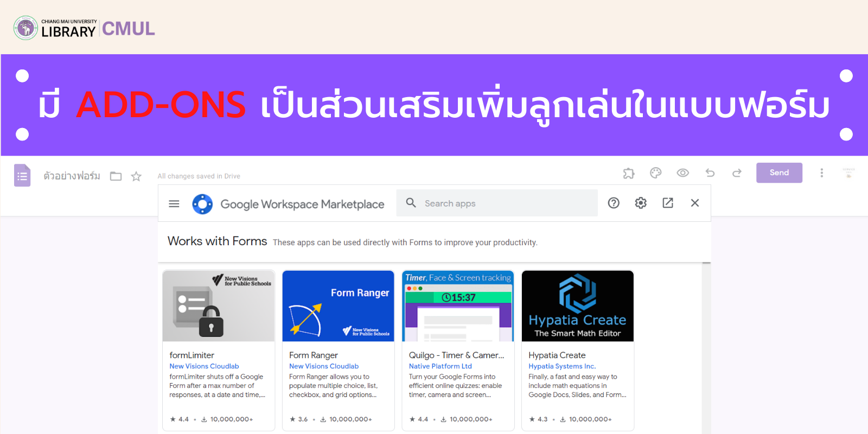Click the Send button
The image size is (868, 434).
(779, 173)
